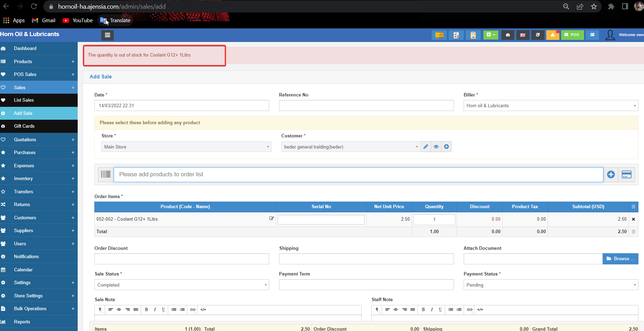This screenshot has height=331, width=644.
Task: Insert link in Sale Note editor
Action: pyautogui.click(x=193, y=309)
